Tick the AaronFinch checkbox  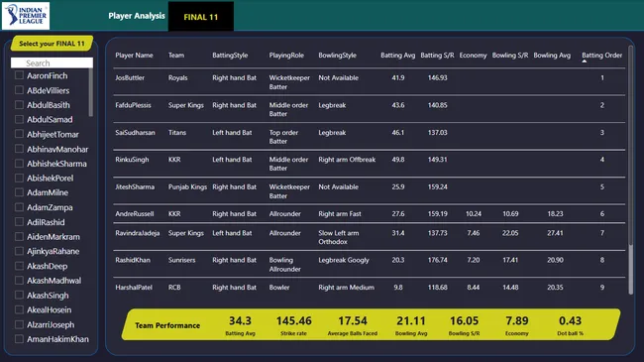tap(19, 75)
